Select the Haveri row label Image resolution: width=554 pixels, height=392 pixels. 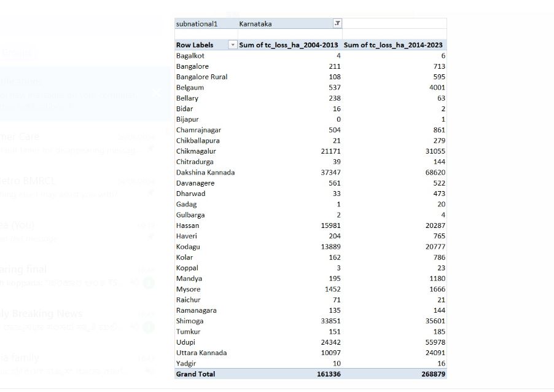pyautogui.click(x=187, y=236)
